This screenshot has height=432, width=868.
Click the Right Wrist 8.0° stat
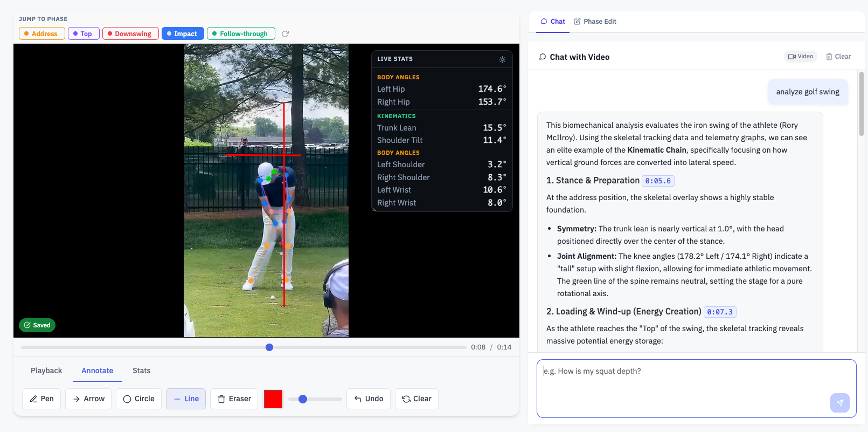point(442,203)
